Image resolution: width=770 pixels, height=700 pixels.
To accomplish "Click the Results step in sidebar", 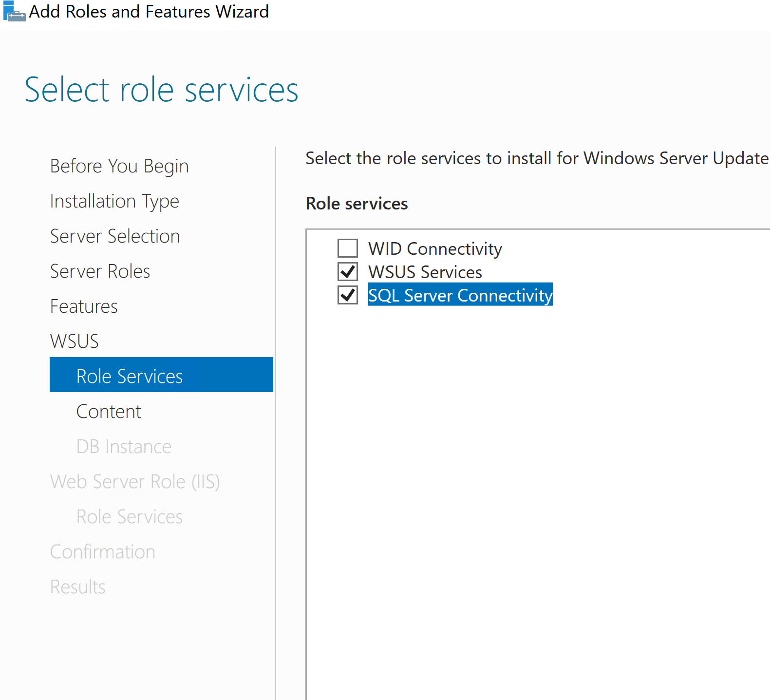I will [x=78, y=587].
